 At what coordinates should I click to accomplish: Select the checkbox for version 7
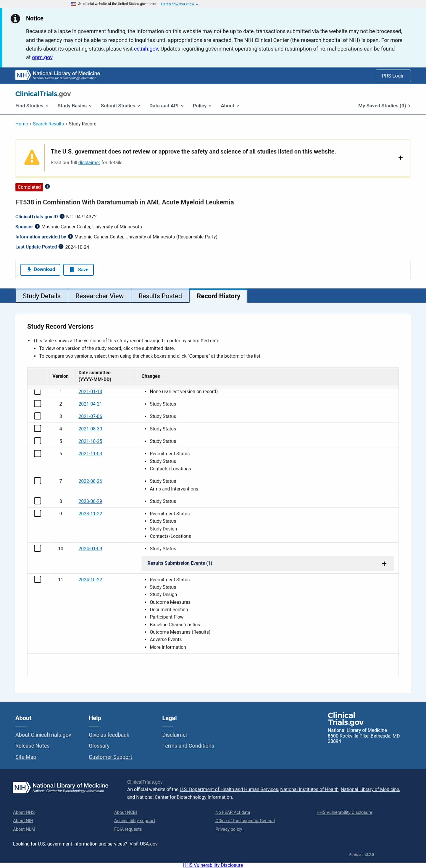(x=38, y=481)
